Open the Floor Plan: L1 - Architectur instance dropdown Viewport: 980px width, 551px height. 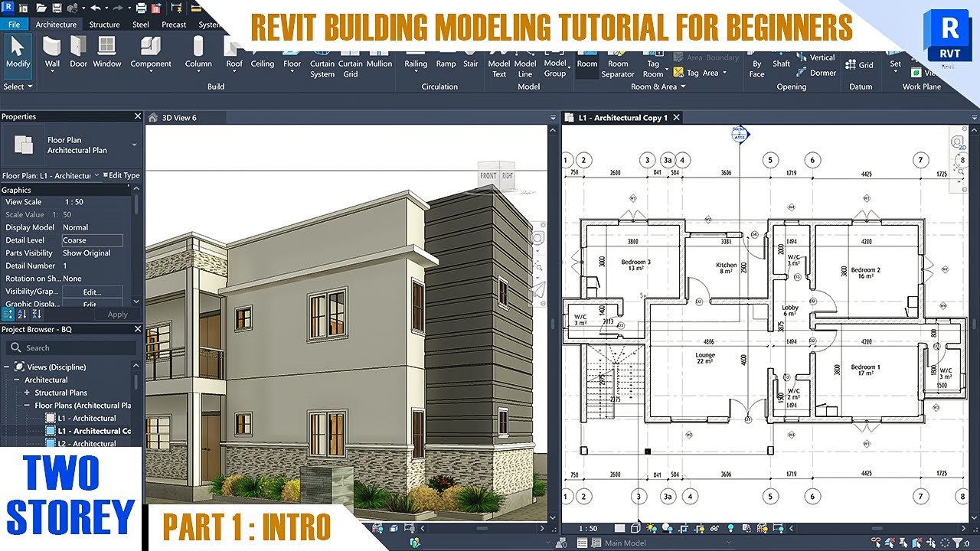[x=96, y=175]
